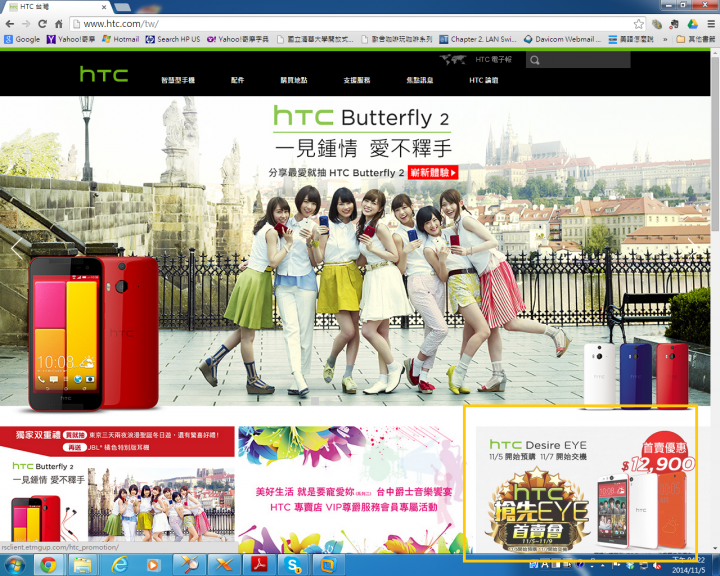720x576 pixels.
Task: Switch to Chrome in the taskbar
Action: point(48,565)
